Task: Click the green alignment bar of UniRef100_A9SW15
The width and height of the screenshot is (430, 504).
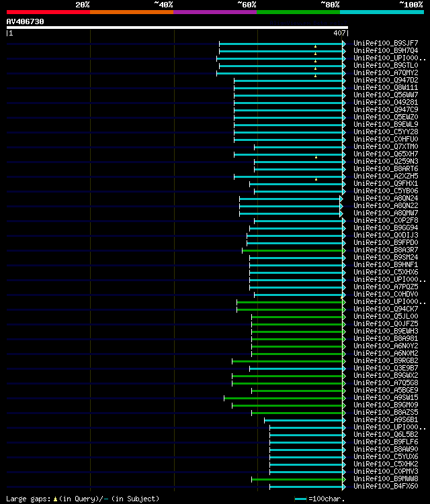Action: [x=284, y=398]
